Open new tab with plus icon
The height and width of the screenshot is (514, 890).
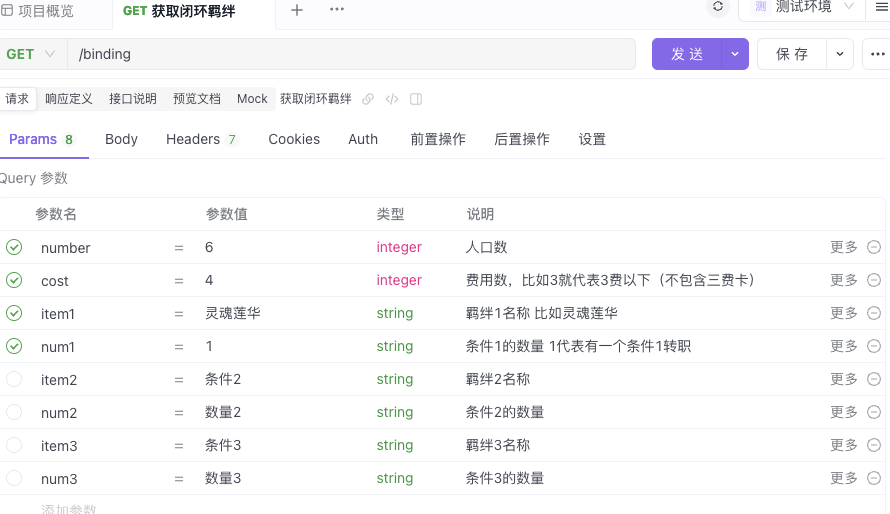coord(297,10)
